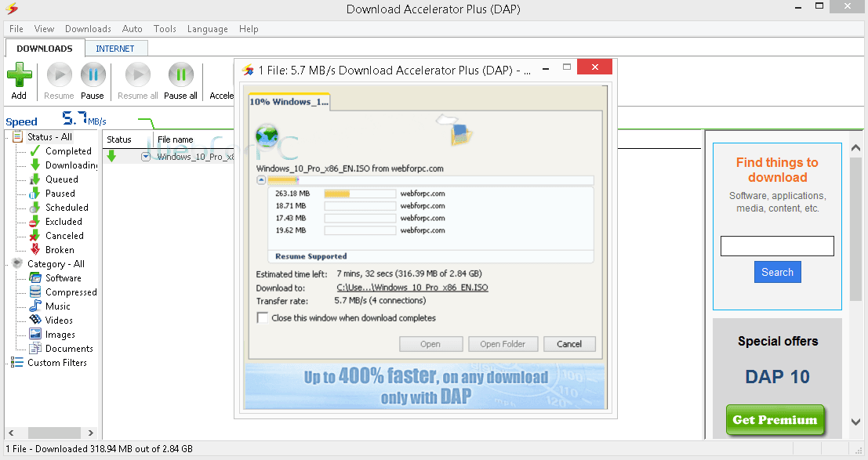The height and width of the screenshot is (460, 868).
Task: Click the Pause all toolbar icon
Action: tap(181, 74)
